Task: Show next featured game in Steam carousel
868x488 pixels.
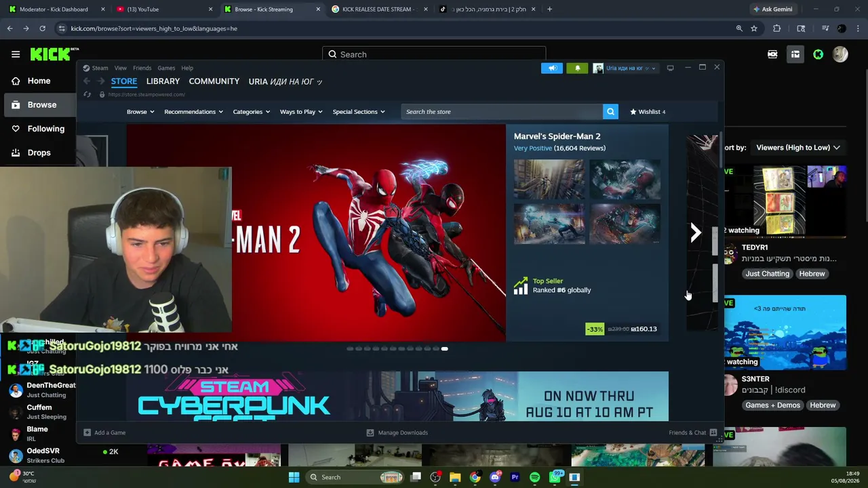Action: click(x=695, y=232)
